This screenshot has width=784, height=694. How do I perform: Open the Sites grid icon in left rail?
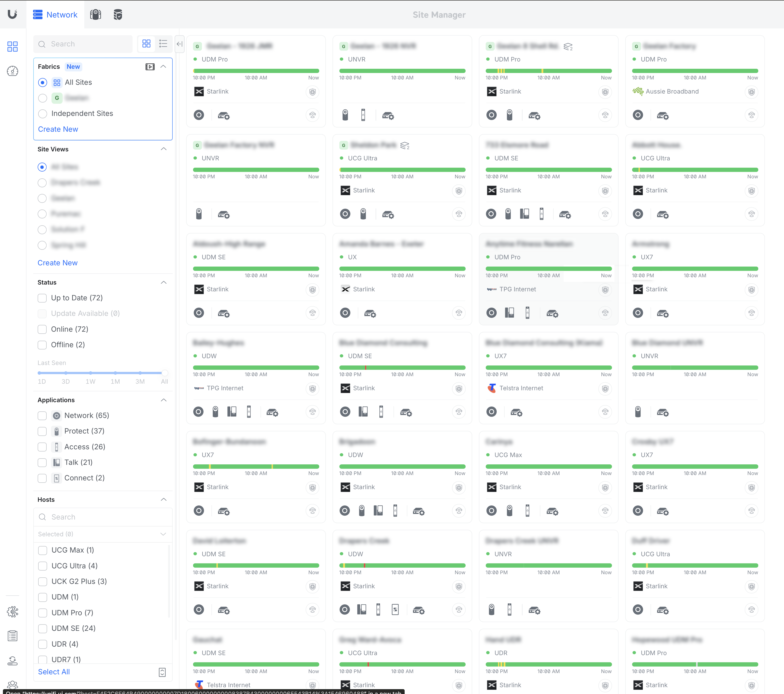tap(13, 46)
